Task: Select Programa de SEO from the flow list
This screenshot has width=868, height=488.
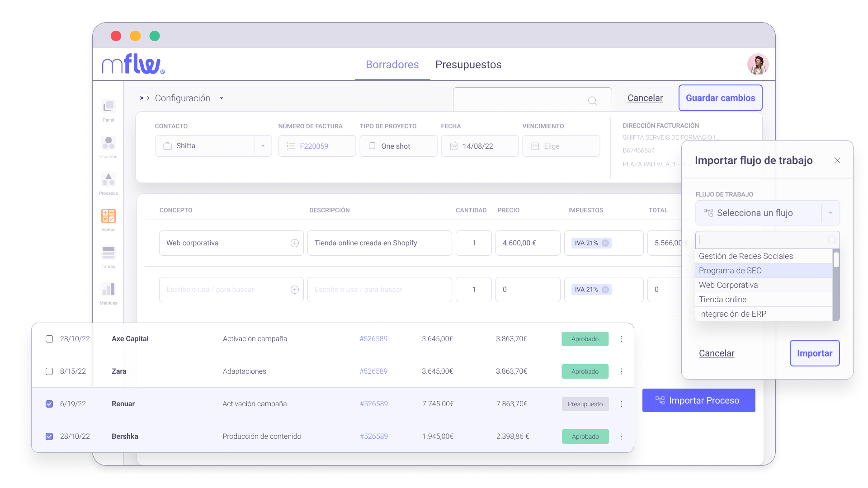Action: (730, 270)
